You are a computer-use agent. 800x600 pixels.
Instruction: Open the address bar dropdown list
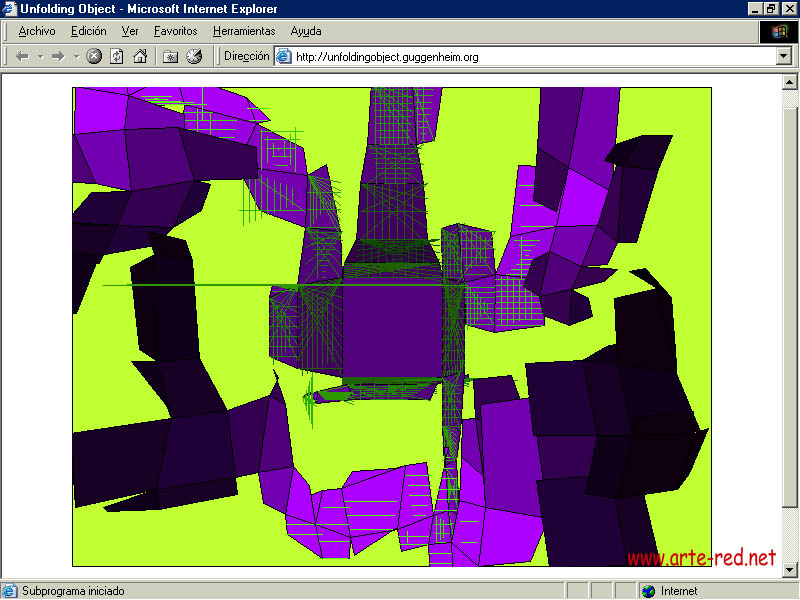click(x=784, y=57)
